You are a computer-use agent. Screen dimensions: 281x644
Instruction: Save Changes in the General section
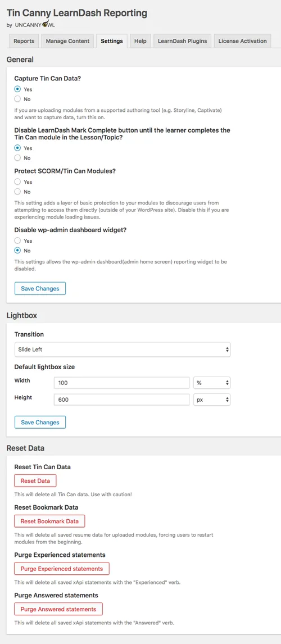coord(40,288)
